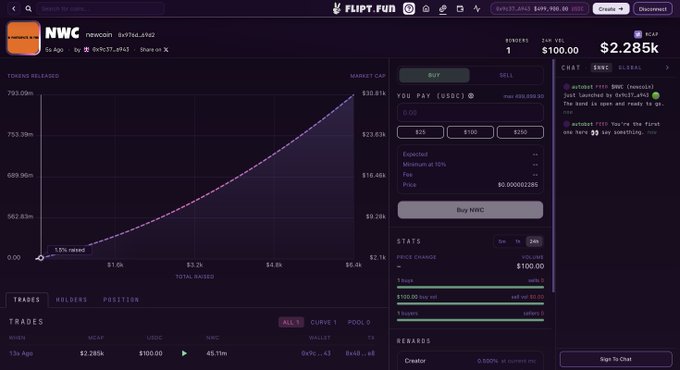Click the Buy NWC button

470,210
